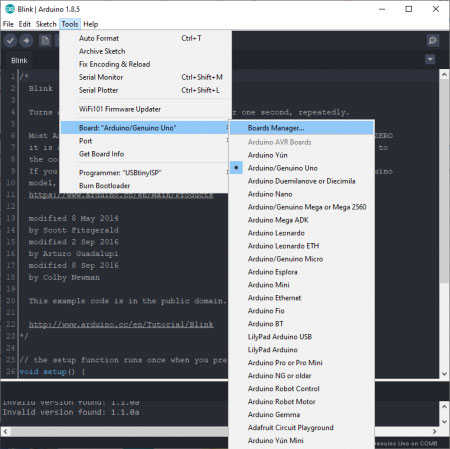Select Fix Encoding & Reload
This screenshot has width=450, height=449.
145,64
